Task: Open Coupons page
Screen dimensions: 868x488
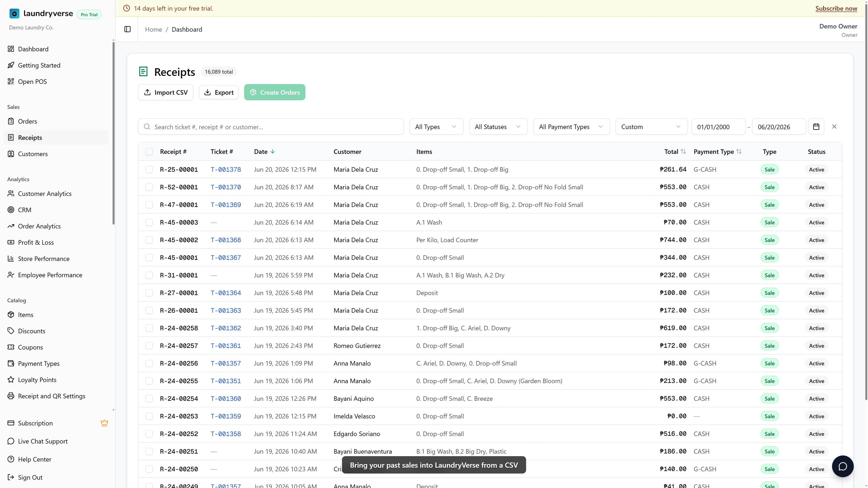Action: tap(56, 347)
